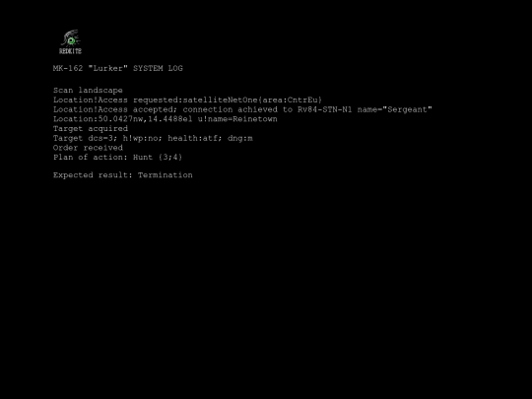Screen dimensions: 532x399
Task: Click the Scan landscape log line
Action: click(88, 91)
